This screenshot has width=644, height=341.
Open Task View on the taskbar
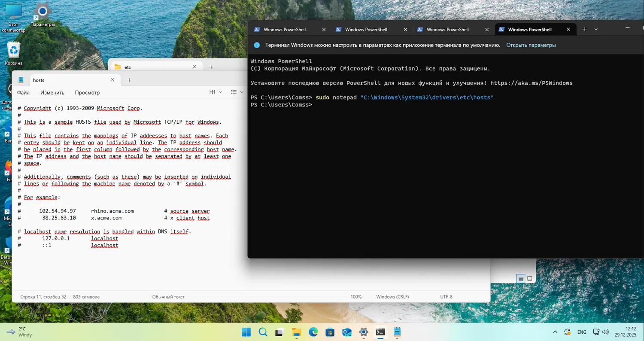[279, 332]
